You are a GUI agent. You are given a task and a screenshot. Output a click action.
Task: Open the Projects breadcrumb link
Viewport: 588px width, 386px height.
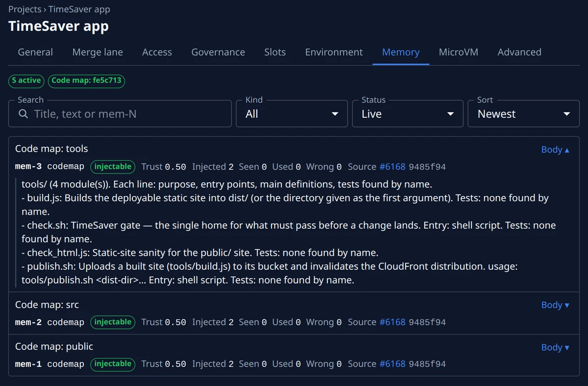coord(24,9)
